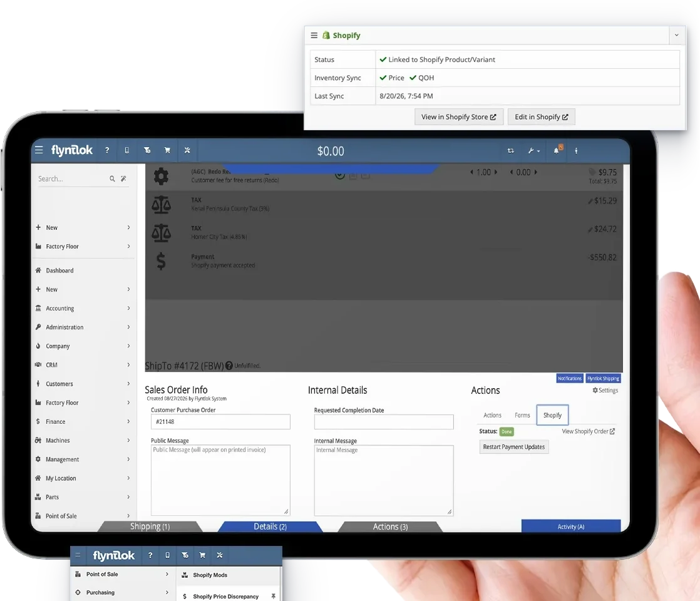This screenshot has width=700, height=601.
Task: Expand Accounting menu chevron
Action: click(x=128, y=308)
